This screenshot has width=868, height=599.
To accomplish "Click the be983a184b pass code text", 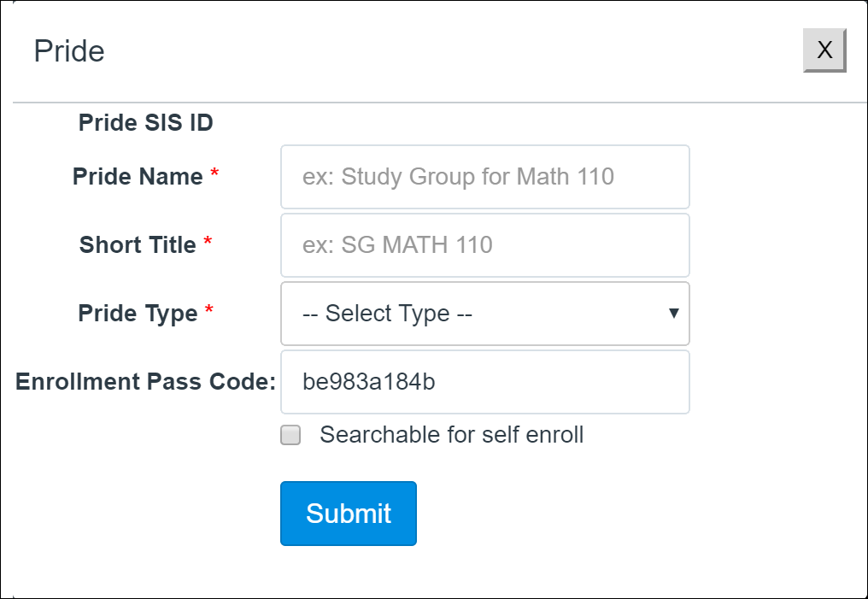I will click(369, 381).
